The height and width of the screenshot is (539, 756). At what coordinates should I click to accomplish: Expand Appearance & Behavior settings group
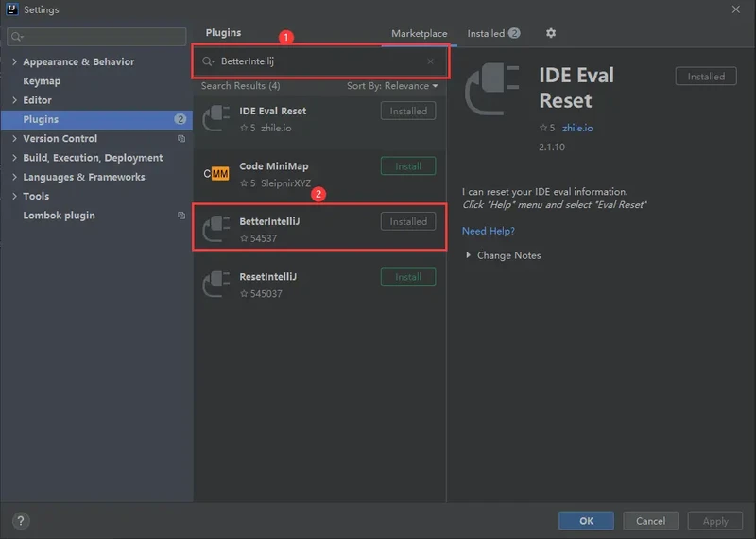click(14, 61)
